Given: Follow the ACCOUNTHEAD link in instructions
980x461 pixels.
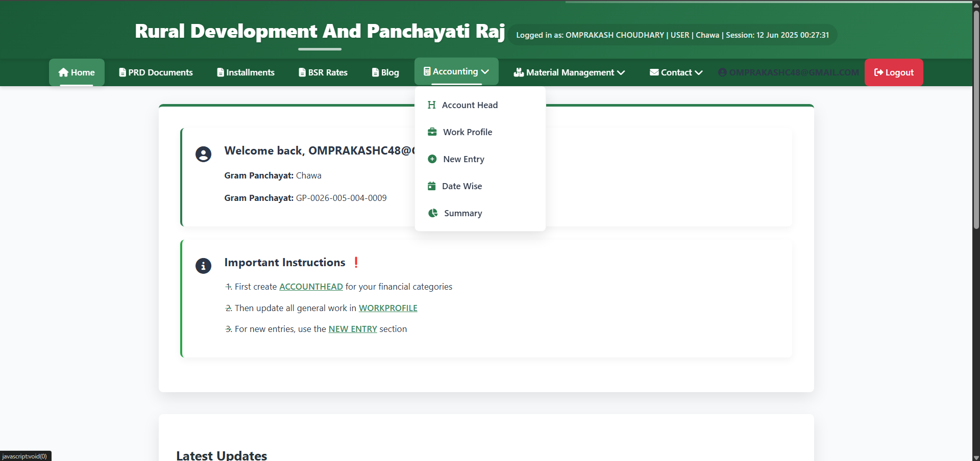Looking at the screenshot, I should [x=311, y=287].
